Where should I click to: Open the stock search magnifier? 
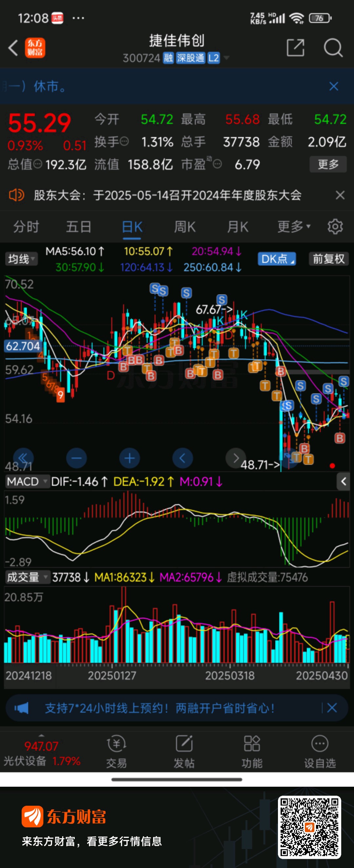point(333,48)
